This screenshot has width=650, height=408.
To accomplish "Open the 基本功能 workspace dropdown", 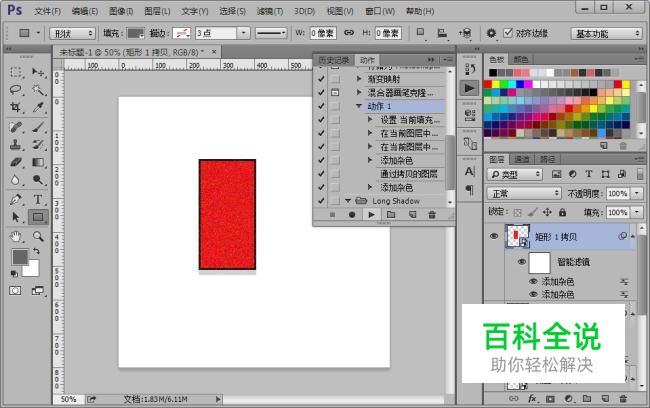I will [x=606, y=34].
